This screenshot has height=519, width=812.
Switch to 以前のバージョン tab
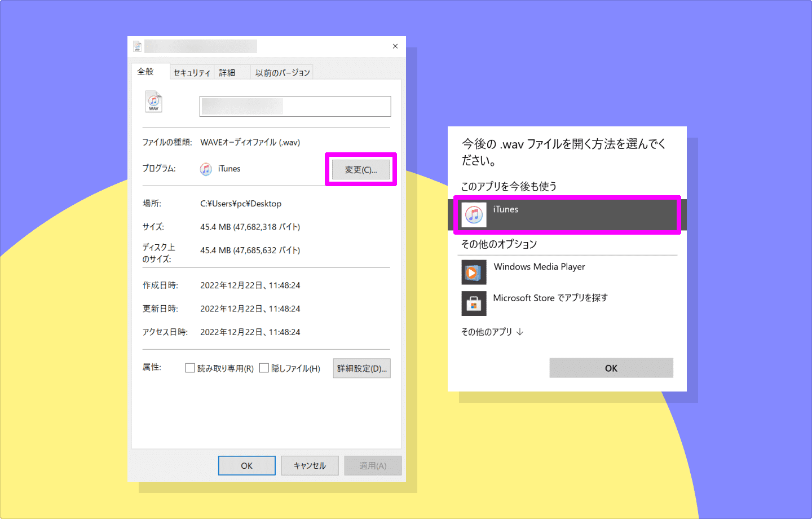pos(283,73)
